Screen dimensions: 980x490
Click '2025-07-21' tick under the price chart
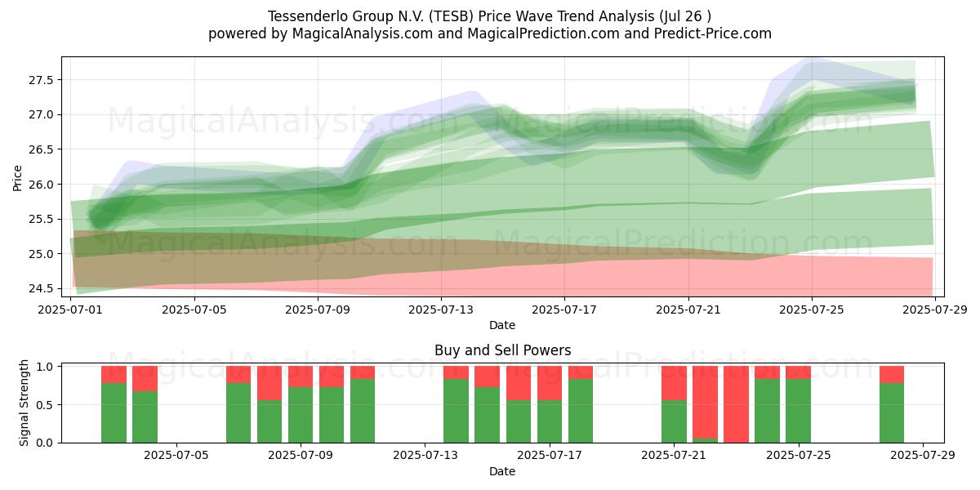tap(688, 310)
